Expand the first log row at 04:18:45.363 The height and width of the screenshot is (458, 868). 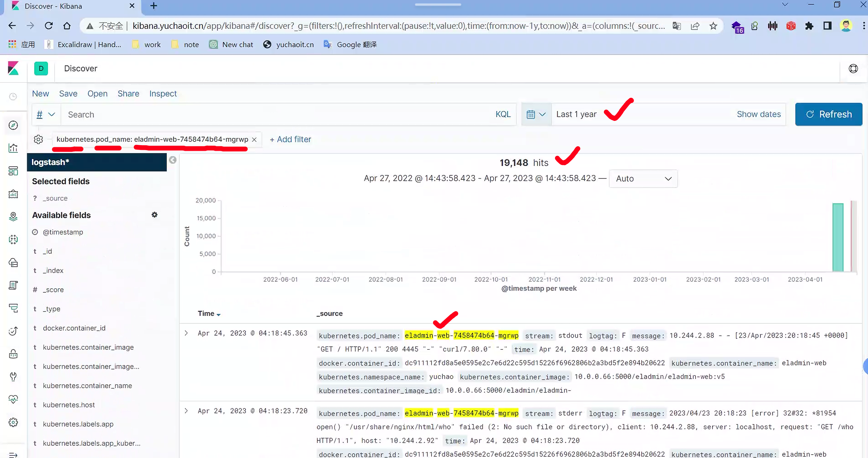186,333
